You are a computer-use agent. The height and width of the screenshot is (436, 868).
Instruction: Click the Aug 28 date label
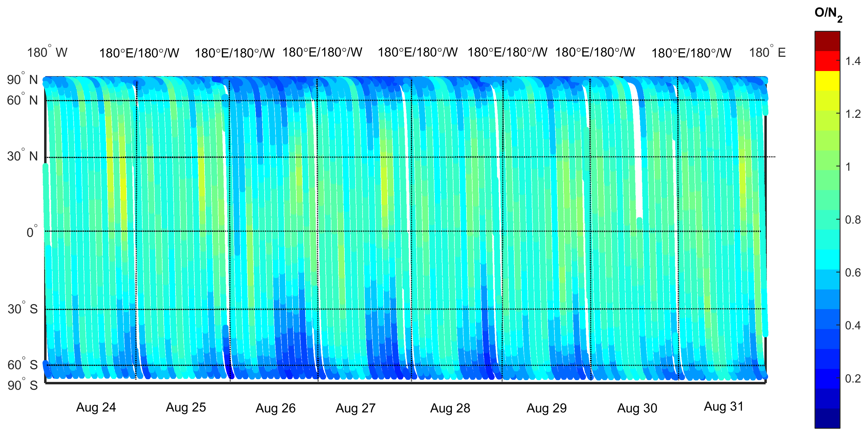(x=450, y=408)
